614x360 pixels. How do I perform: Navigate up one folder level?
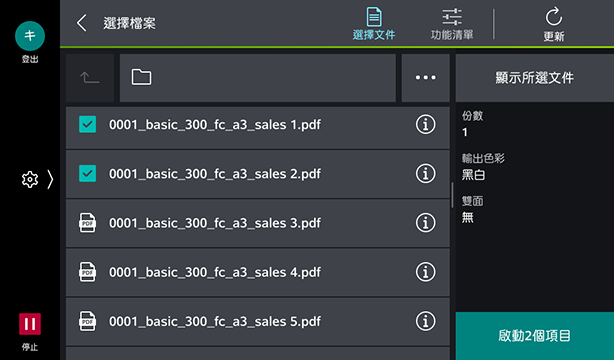tap(90, 78)
